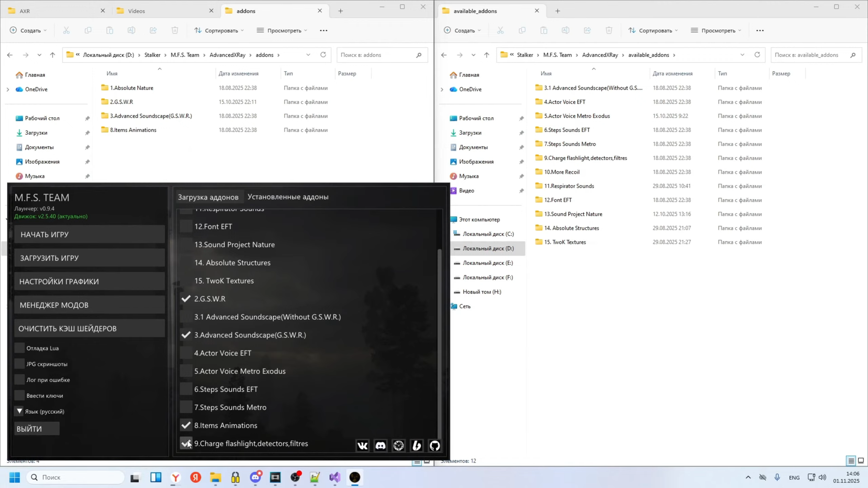Uncheck the 2.G.S.W.R addon
The width and height of the screenshot is (868, 488).
pos(186,299)
